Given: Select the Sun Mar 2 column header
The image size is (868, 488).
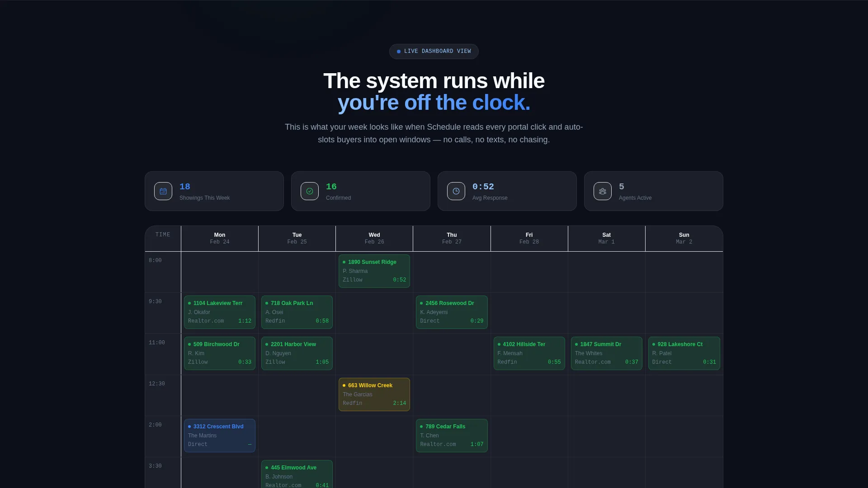Looking at the screenshot, I should point(684,238).
